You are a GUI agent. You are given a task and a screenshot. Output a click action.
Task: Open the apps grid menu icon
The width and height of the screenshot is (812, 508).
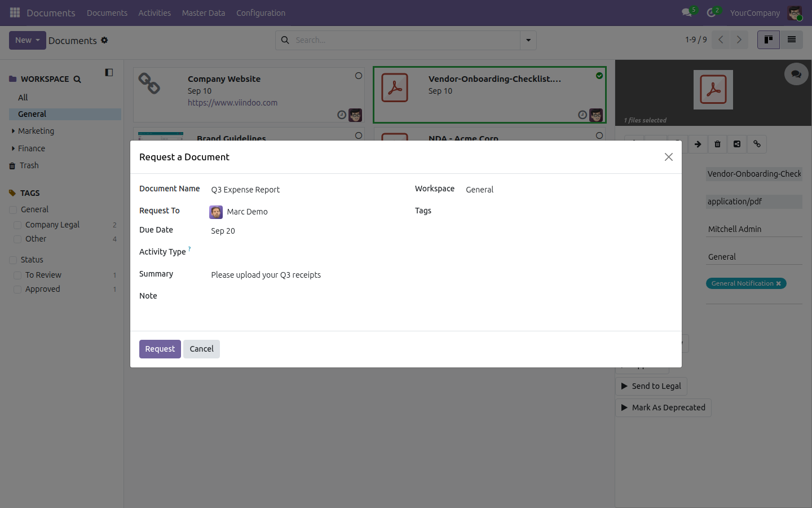15,12
